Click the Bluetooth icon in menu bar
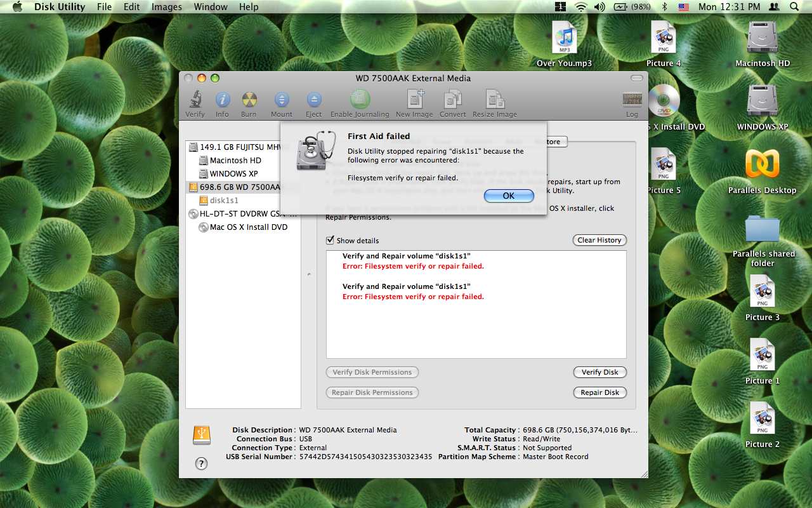Image resolution: width=812 pixels, height=508 pixels. coord(665,7)
